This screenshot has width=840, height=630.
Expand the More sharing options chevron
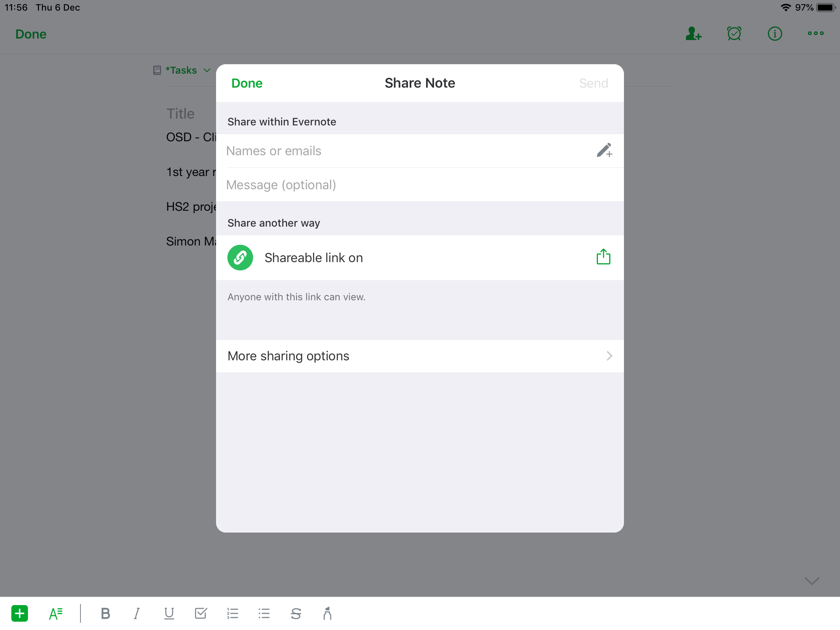tap(609, 356)
